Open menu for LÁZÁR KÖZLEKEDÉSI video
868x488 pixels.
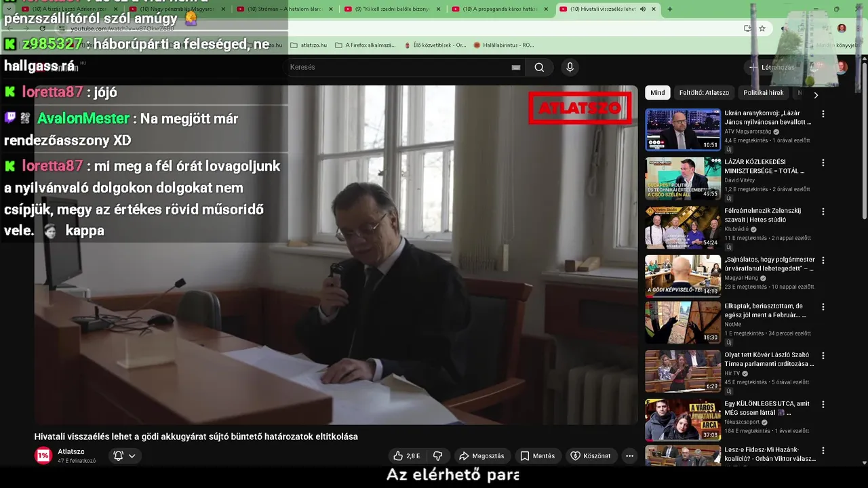coord(823,163)
